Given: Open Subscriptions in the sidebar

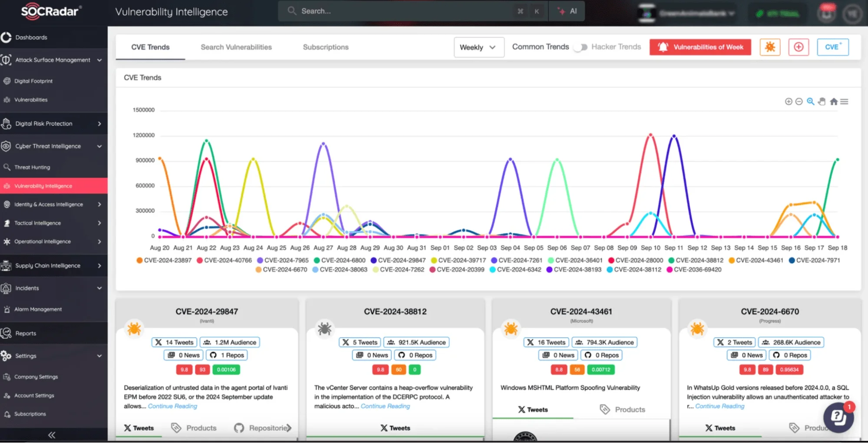Looking at the screenshot, I should (x=30, y=414).
